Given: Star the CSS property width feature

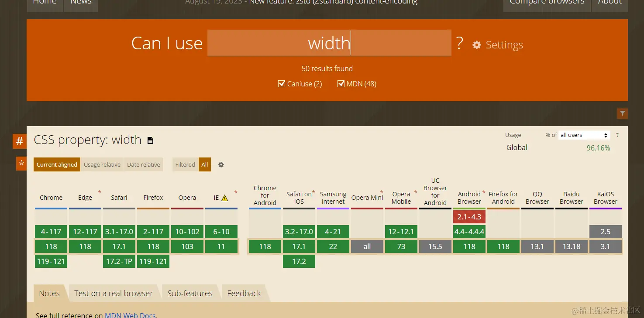Looking at the screenshot, I should pyautogui.click(x=21, y=164).
